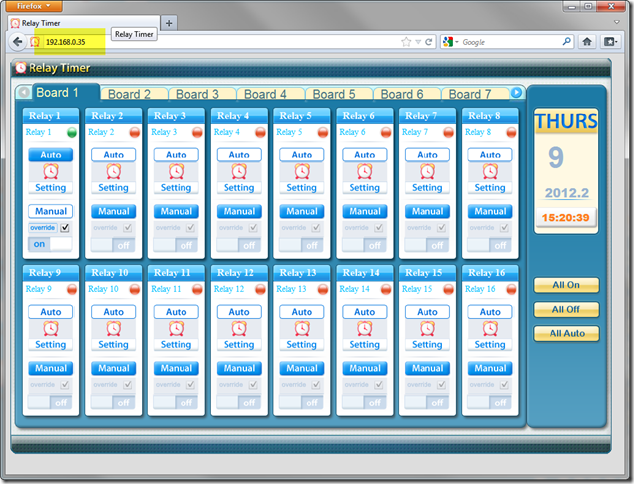Switch the Relay 3 off toggle
This screenshot has height=484, width=634.
(x=176, y=245)
